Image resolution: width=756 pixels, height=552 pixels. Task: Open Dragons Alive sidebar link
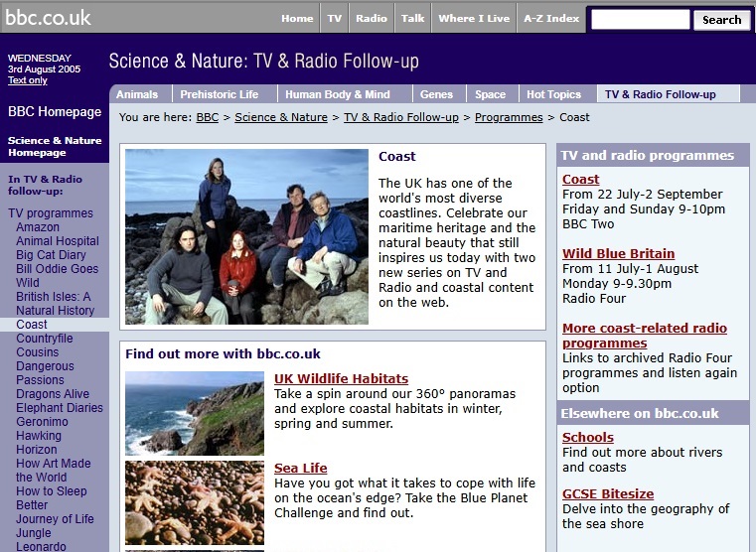(53, 393)
